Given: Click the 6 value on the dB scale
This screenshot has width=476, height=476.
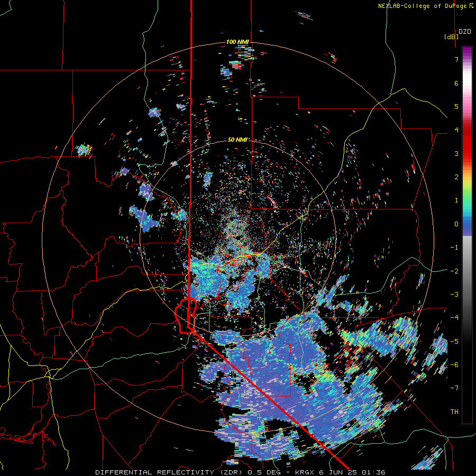Looking at the screenshot, I should click(456, 83).
